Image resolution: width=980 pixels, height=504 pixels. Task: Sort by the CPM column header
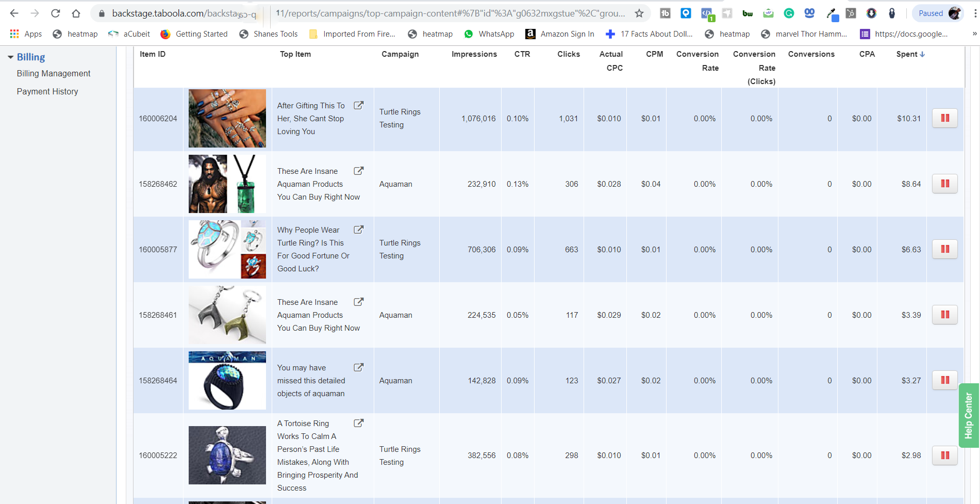pyautogui.click(x=655, y=54)
